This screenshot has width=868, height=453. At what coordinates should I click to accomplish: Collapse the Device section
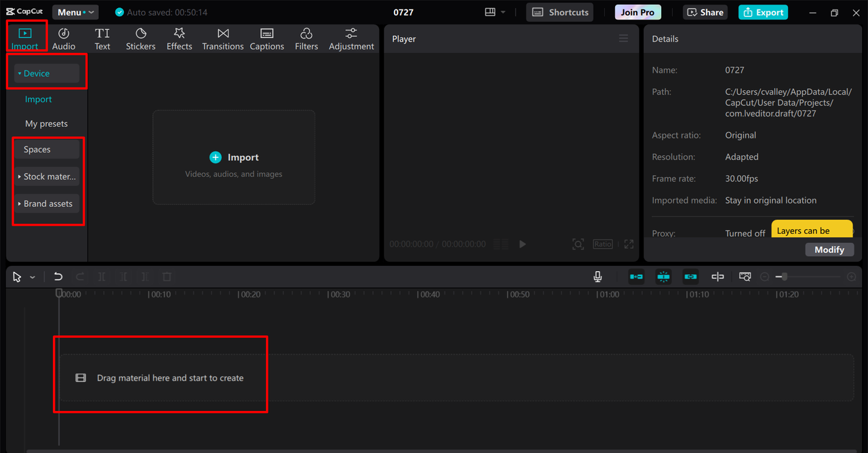[47, 73]
